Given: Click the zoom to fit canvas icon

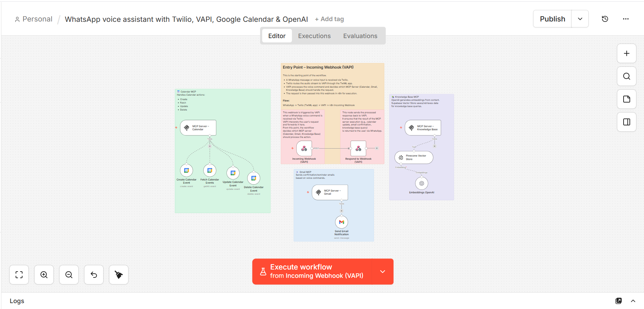Looking at the screenshot, I should pos(19,275).
